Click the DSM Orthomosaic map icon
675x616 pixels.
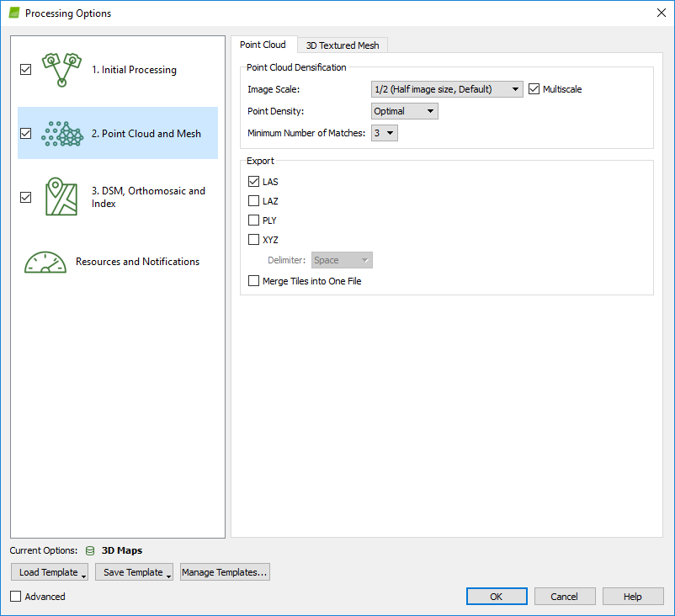[61, 197]
